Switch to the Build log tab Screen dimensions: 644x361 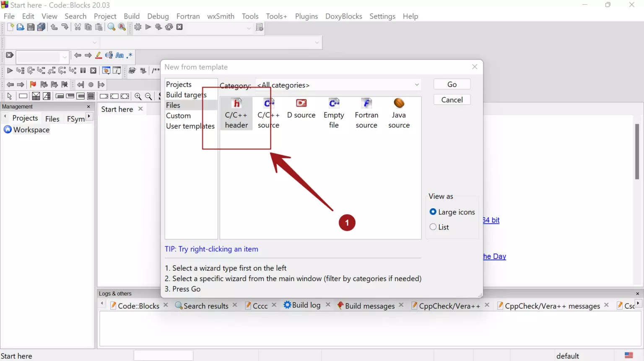coord(302,305)
